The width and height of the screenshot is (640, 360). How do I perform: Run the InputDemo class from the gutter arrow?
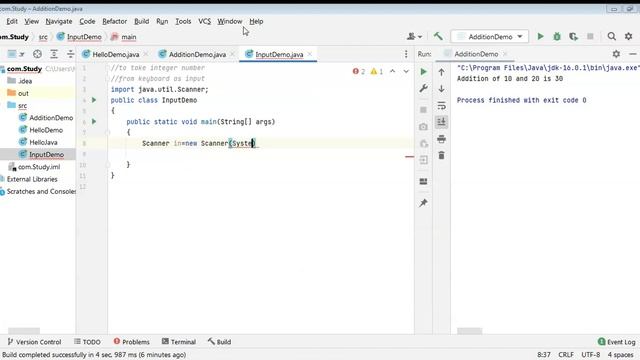pos(94,100)
